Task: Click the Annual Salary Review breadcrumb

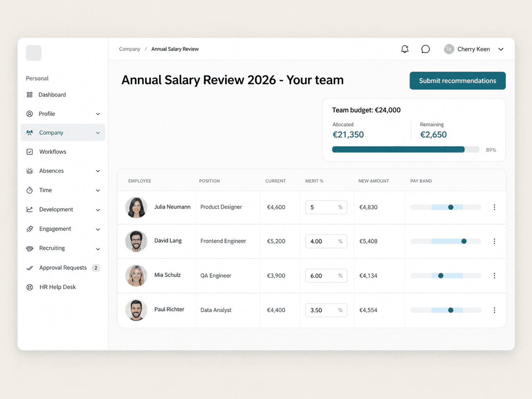Action: point(175,49)
